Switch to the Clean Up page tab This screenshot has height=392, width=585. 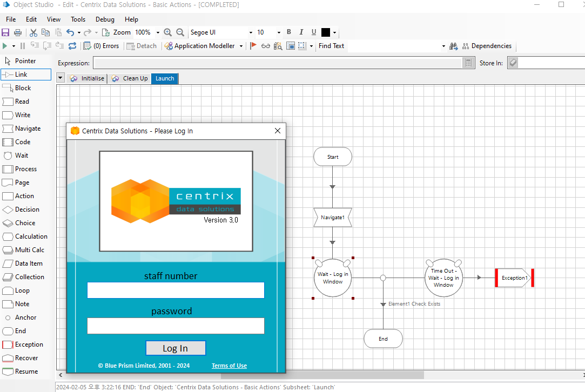130,78
